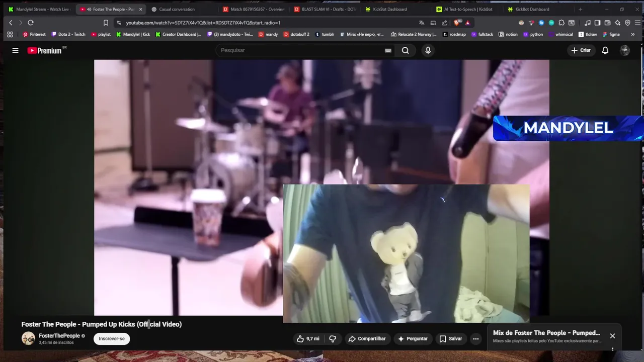Close the Foster The People tab

[x=140, y=9]
